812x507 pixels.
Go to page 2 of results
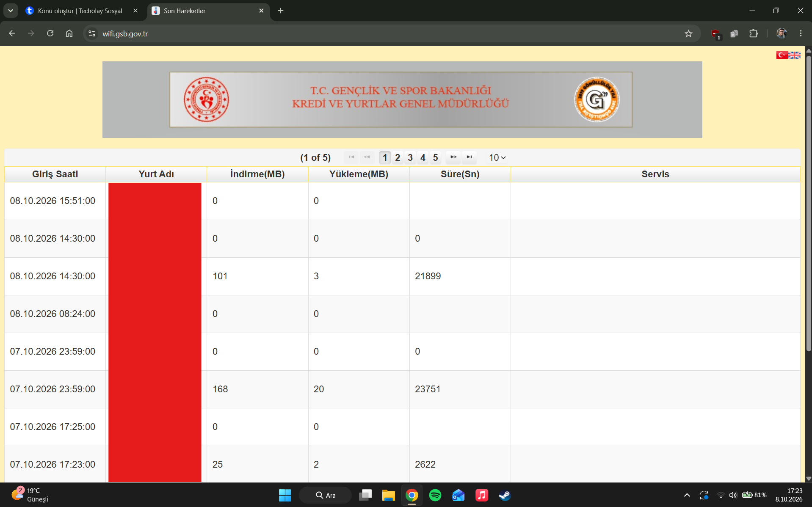coord(398,157)
